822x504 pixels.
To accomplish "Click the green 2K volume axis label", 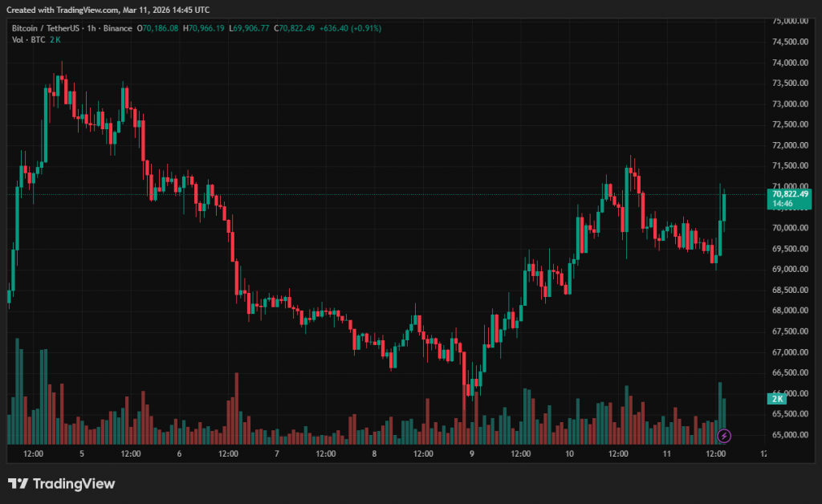I will [x=777, y=399].
